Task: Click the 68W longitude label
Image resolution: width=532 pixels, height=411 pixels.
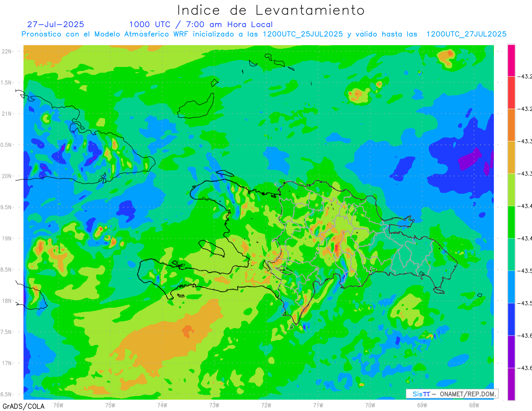Action: pyautogui.click(x=473, y=405)
